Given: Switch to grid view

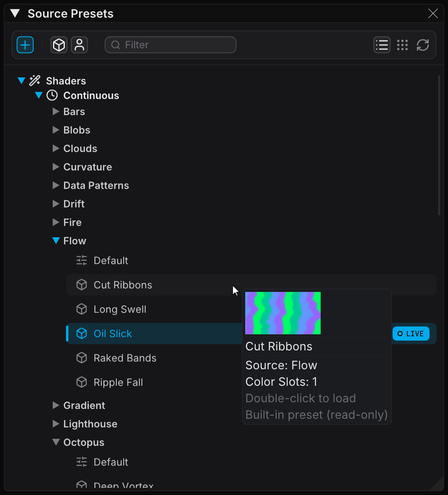Looking at the screenshot, I should click(x=402, y=45).
